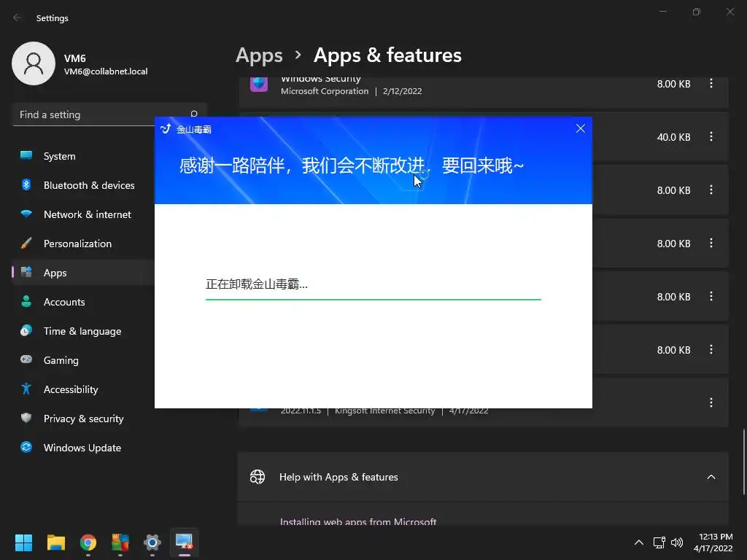The width and height of the screenshot is (747, 560).
Task: Open the Windows Start menu
Action: (x=23, y=542)
